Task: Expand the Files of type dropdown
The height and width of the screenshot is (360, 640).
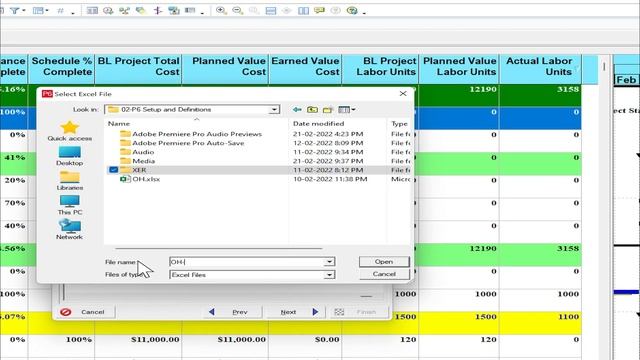Action: pos(329,275)
